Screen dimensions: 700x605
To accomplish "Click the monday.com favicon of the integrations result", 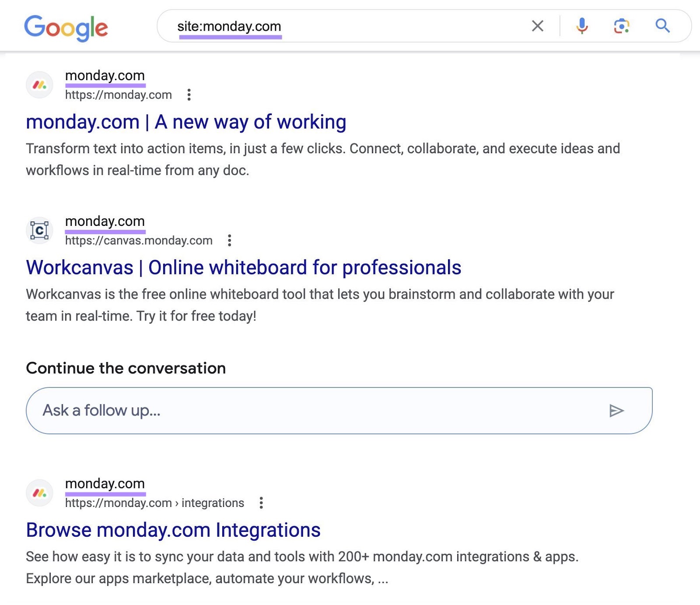I will pyautogui.click(x=39, y=493).
